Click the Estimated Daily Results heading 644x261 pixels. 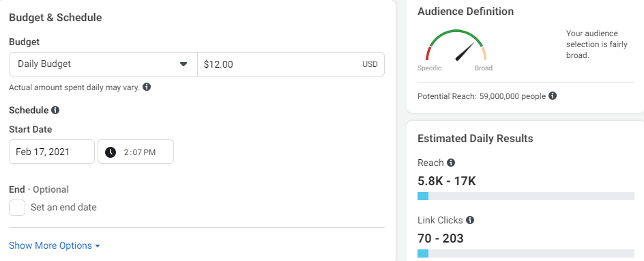(x=475, y=139)
